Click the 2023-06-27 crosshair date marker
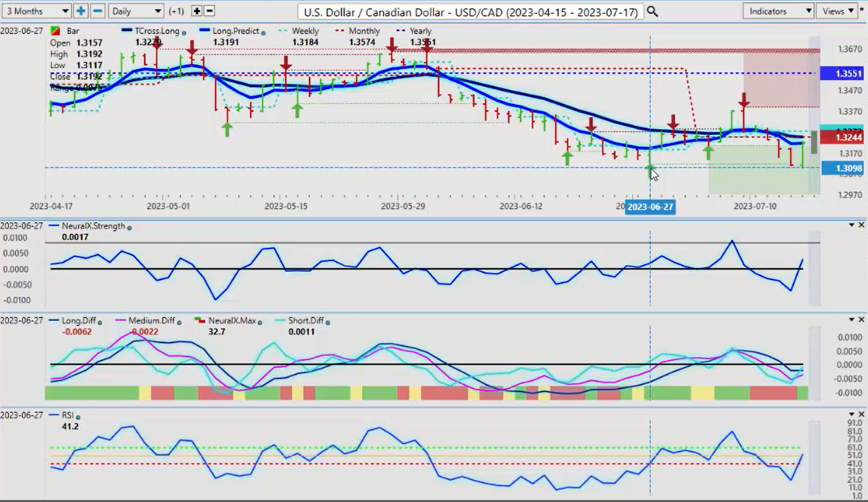 tap(650, 207)
